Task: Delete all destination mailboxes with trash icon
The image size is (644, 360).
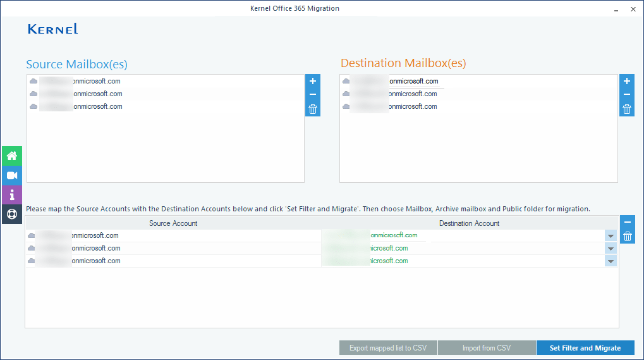Action: 627,109
